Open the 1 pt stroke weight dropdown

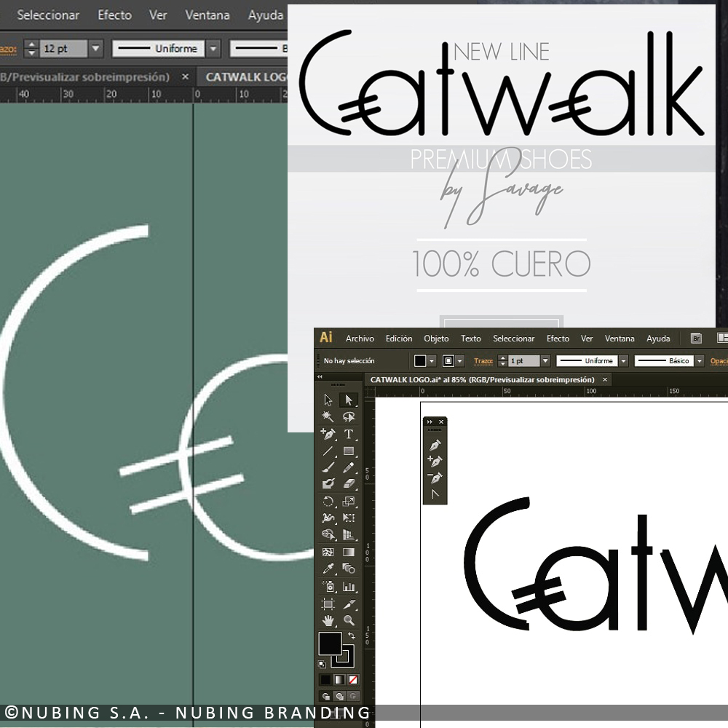click(545, 361)
